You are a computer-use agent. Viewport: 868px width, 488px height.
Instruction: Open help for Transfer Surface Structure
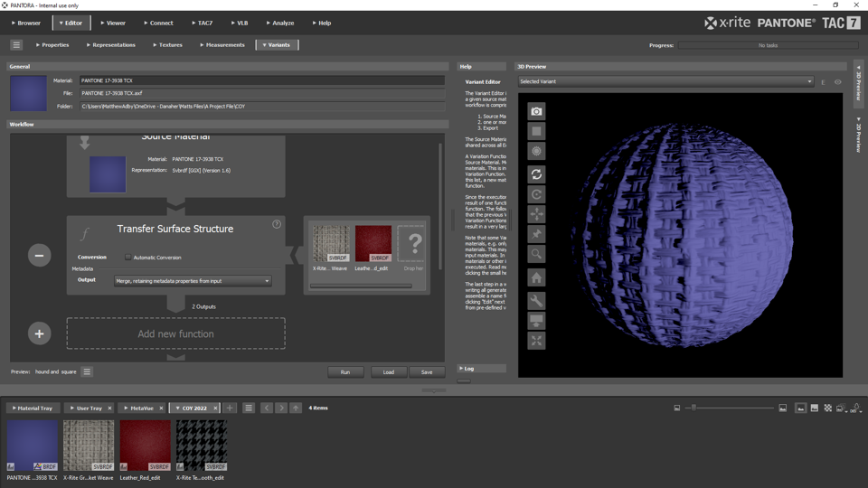tap(277, 224)
